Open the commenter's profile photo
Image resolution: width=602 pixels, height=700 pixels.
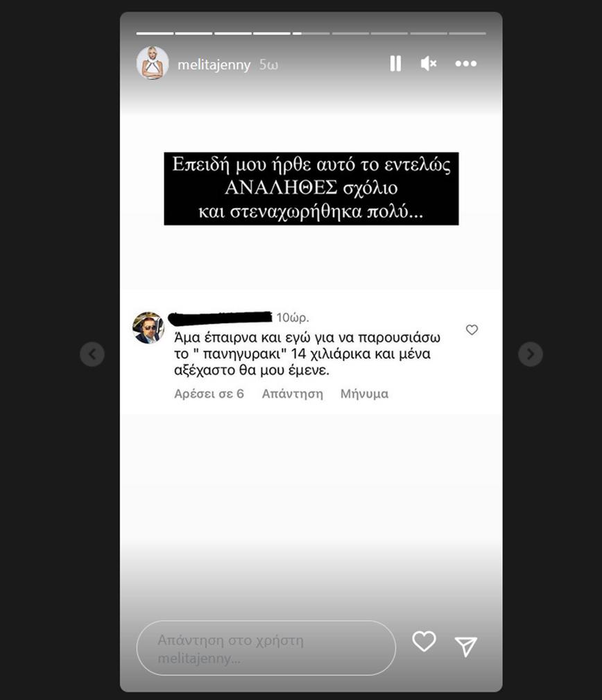tap(148, 328)
